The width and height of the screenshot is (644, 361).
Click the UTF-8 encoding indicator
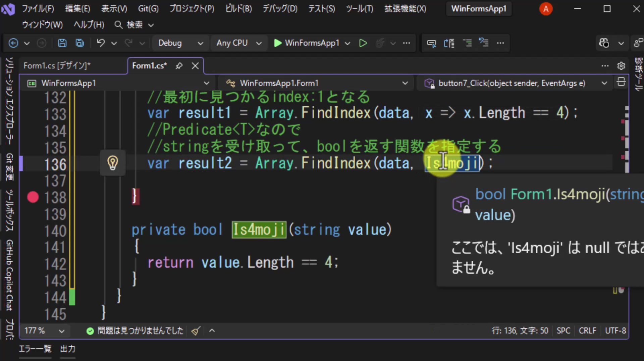pyautogui.click(x=615, y=331)
